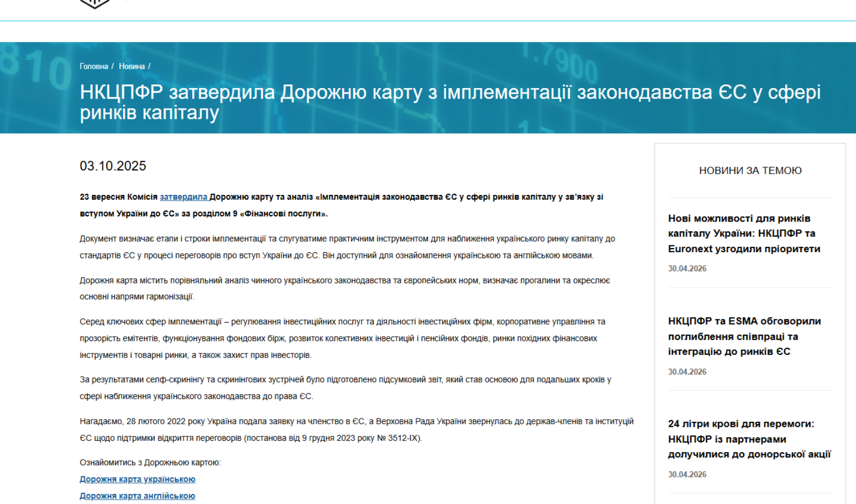Open news item '24 літри крові для перемоги'
This screenshot has width=856, height=504.
pyautogui.click(x=750, y=439)
